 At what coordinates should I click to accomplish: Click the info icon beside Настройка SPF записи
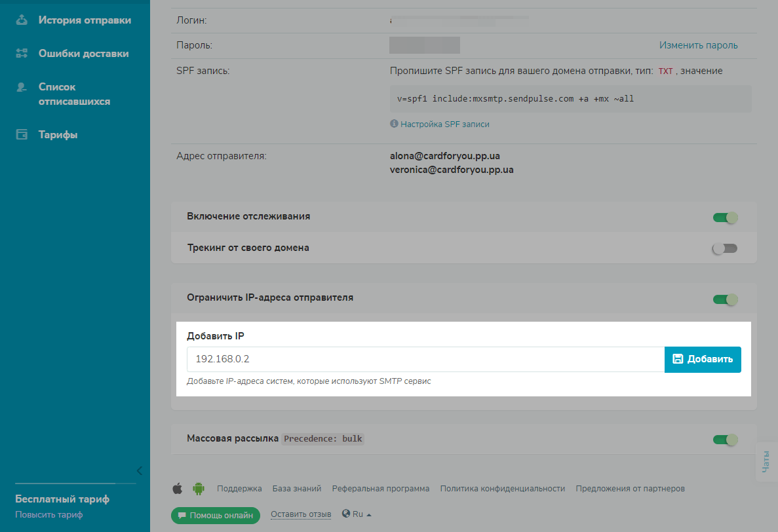394,124
